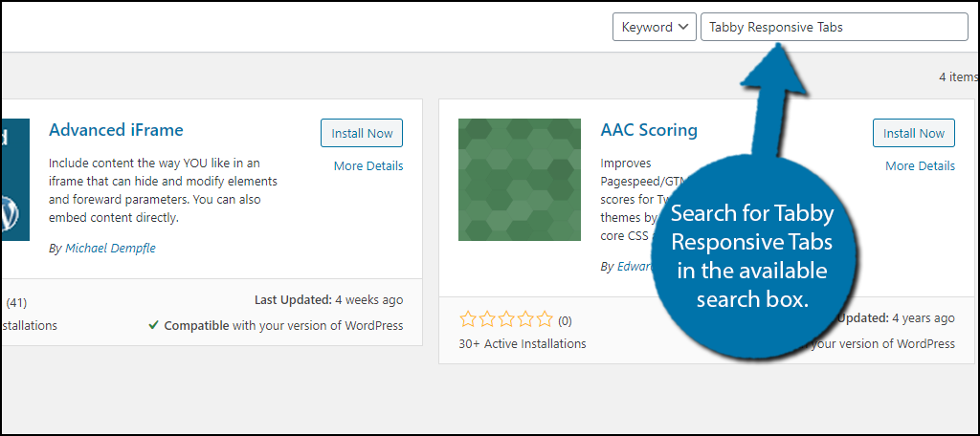Visit author Michael Dempfle's page
The image size is (980, 436).
tap(110, 248)
